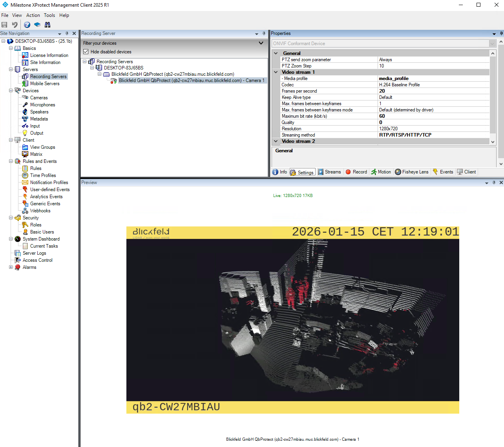Pin the Site Navigation panel
This screenshot has height=447, width=504.
(67, 34)
